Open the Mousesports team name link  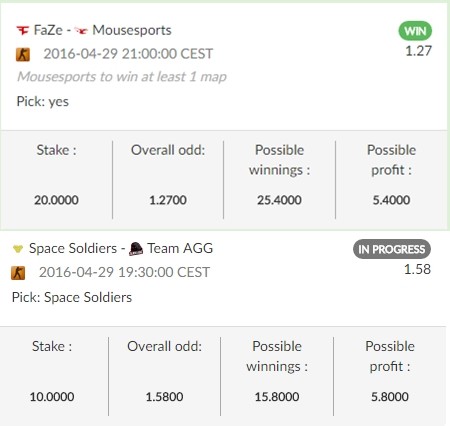(x=132, y=30)
